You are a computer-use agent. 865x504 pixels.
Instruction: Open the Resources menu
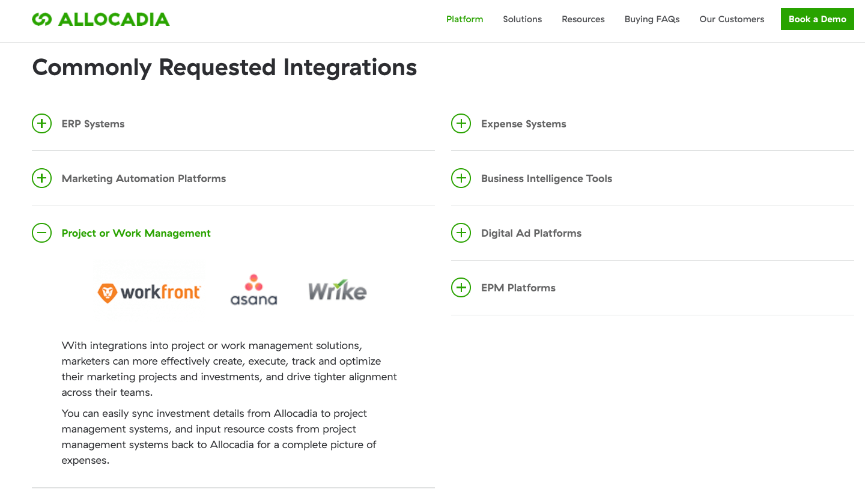[583, 19]
